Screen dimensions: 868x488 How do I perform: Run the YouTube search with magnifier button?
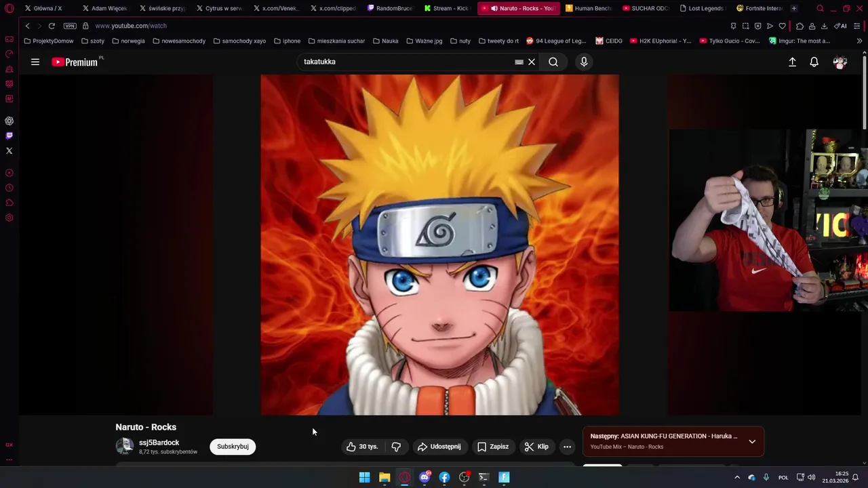553,62
